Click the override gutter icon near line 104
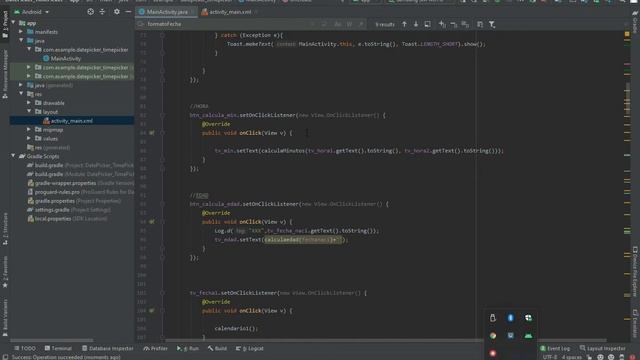 (152, 311)
